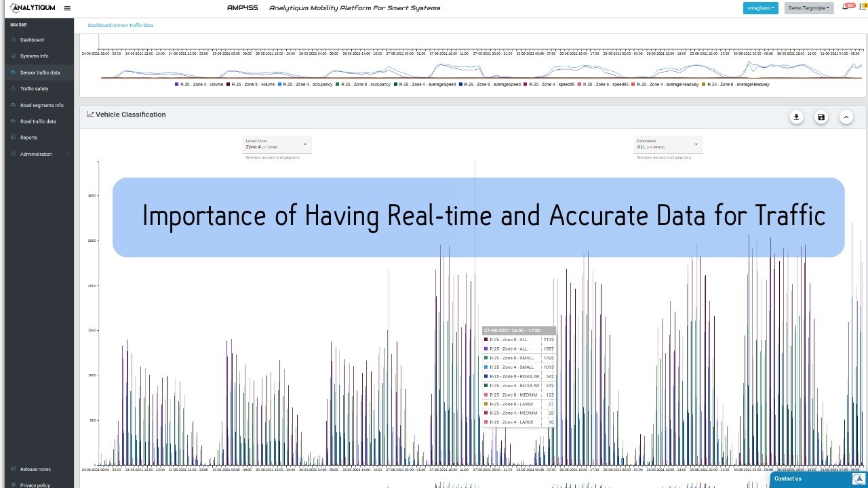Image resolution: width=868 pixels, height=488 pixels.
Task: Open the vmagliano user menu
Action: pyautogui.click(x=760, y=7)
